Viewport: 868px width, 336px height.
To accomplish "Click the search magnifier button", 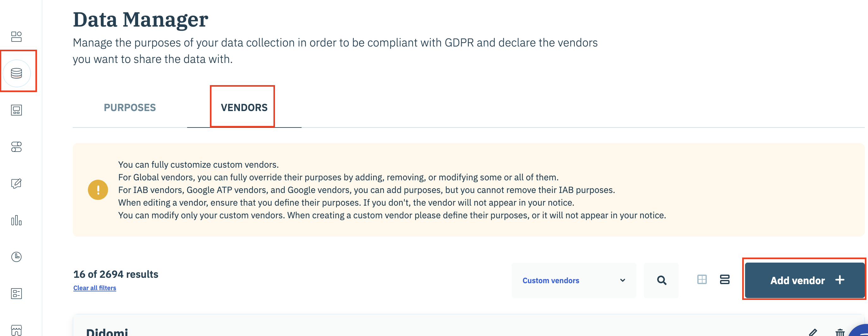I will (x=662, y=280).
